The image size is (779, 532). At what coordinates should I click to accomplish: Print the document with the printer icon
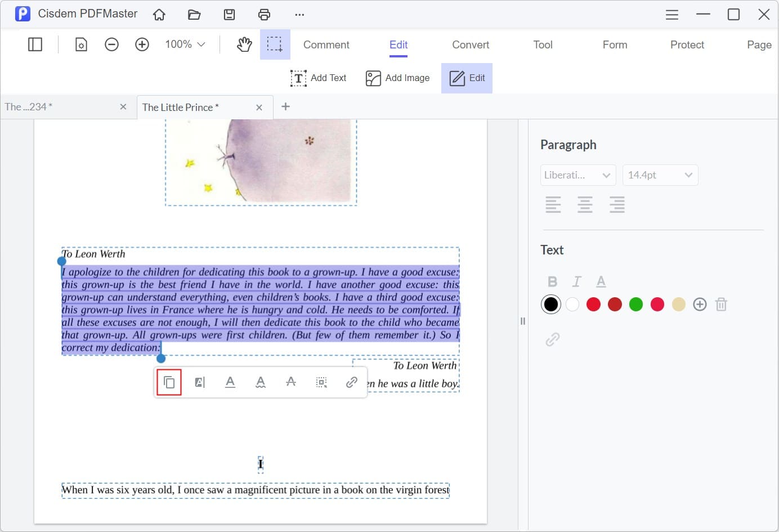(x=264, y=15)
